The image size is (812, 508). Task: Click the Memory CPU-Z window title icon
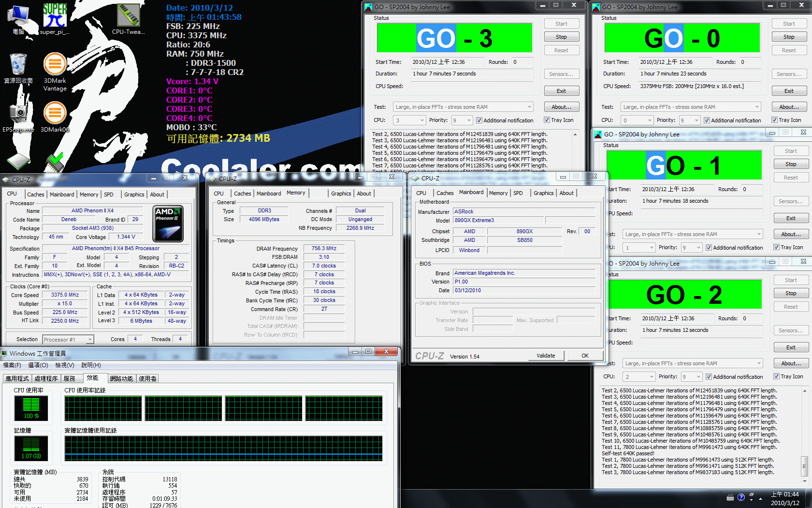[x=213, y=179]
